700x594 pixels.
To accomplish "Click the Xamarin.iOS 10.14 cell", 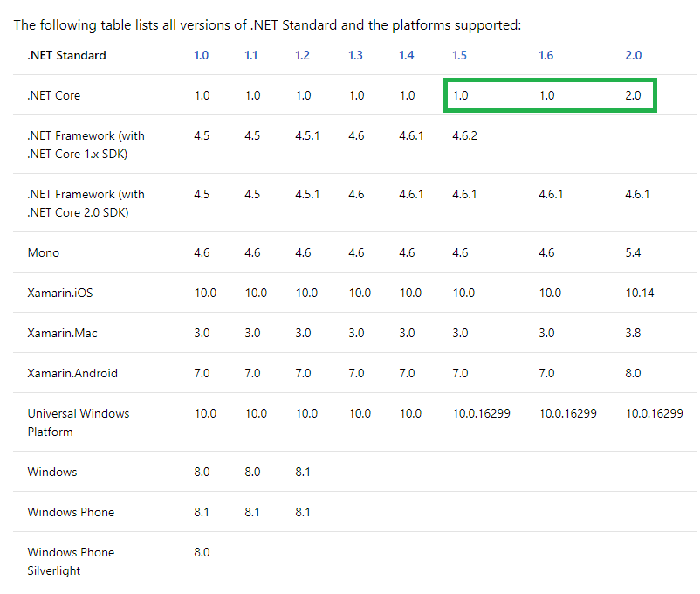I will 640,294.
